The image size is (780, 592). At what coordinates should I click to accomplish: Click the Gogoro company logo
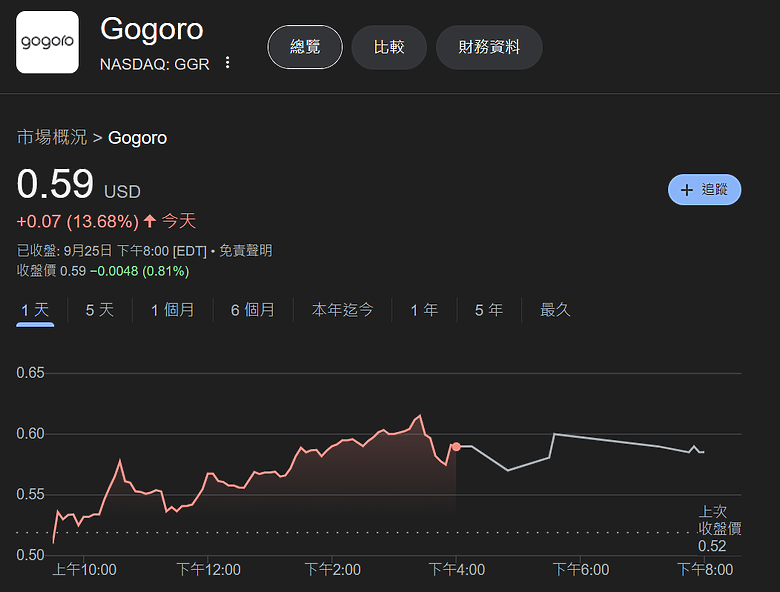coord(47,42)
